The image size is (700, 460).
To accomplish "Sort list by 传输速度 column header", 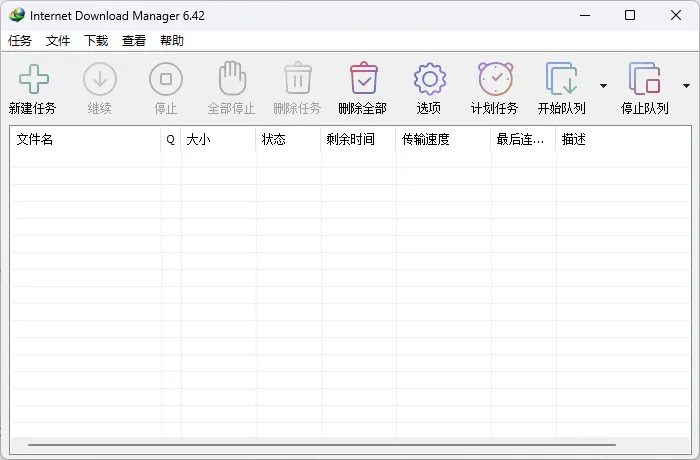I will tap(443, 139).
